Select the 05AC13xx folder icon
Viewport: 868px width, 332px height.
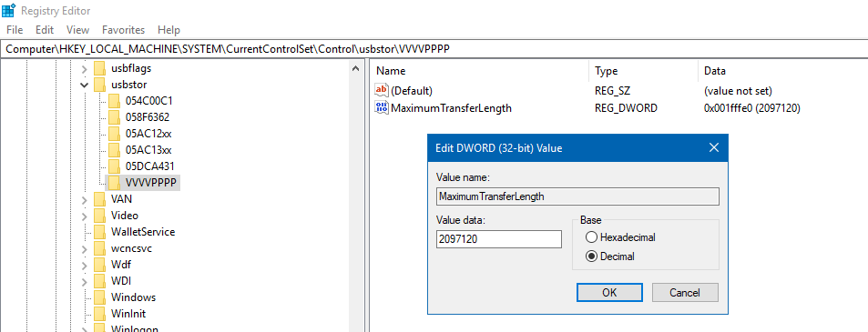coord(114,150)
